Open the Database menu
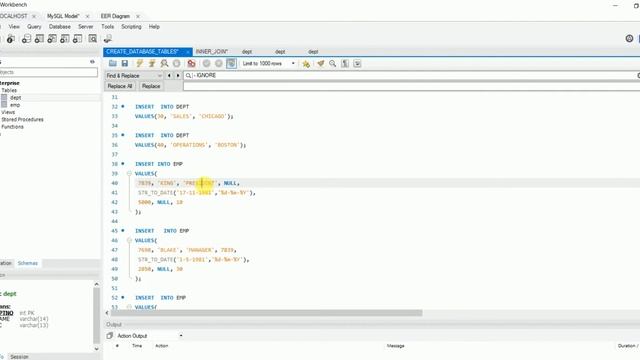 pos(60,27)
